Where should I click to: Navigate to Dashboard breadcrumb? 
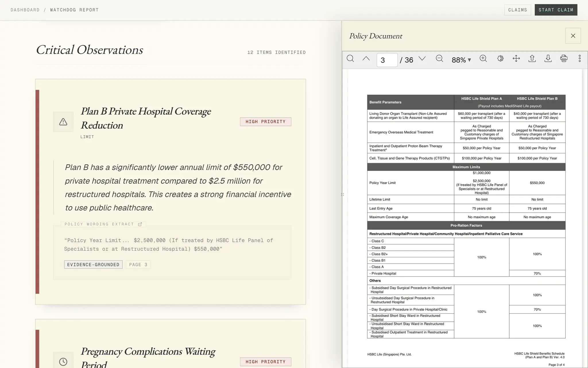coord(25,10)
